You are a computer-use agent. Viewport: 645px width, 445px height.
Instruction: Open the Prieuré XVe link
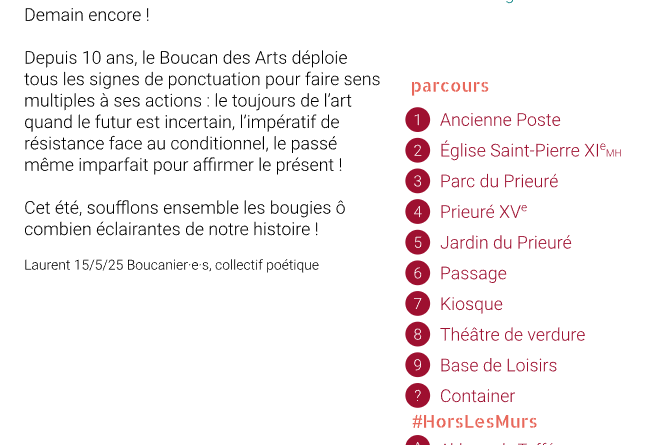[x=483, y=212]
